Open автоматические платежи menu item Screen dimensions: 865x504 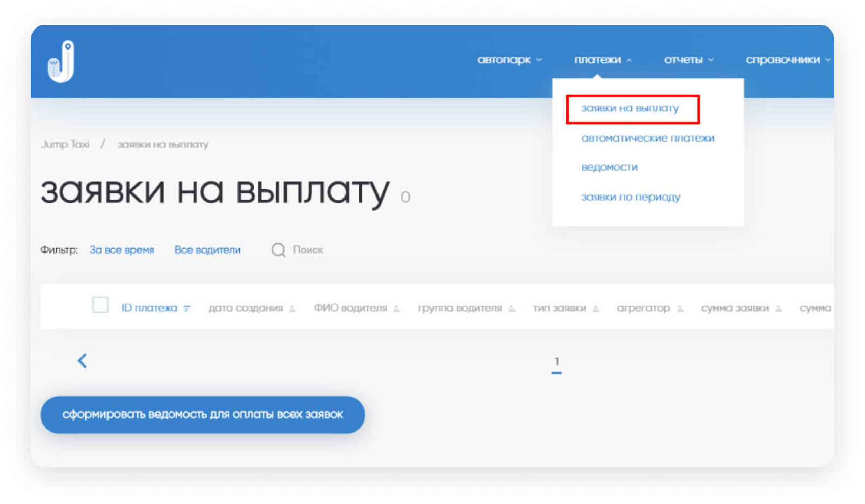pos(647,138)
